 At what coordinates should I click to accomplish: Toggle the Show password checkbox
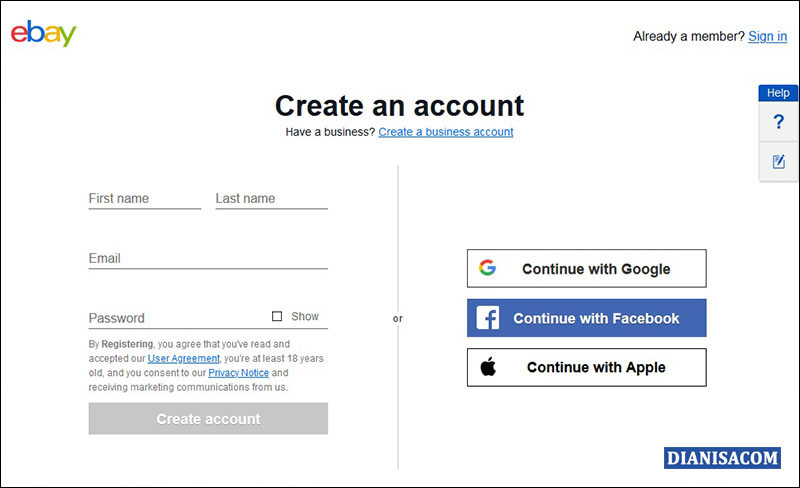[277, 317]
